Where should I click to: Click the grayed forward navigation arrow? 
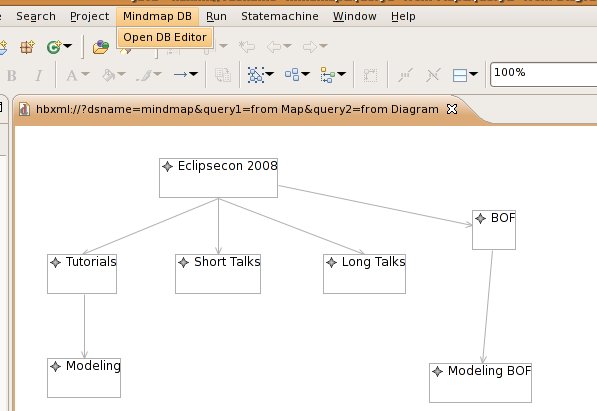[310, 47]
